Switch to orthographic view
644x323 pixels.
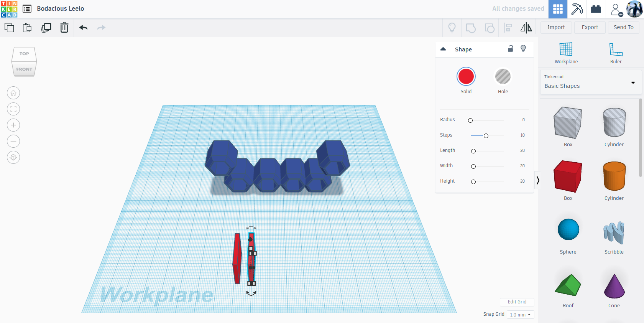click(13, 157)
